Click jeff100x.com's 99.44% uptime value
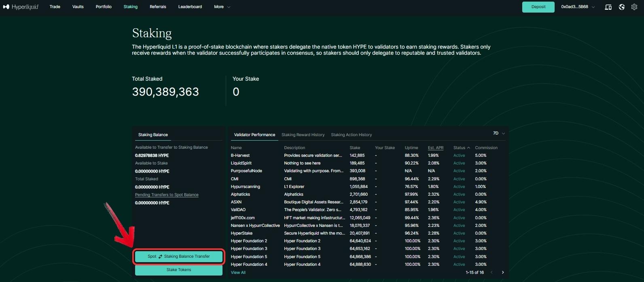644x282 pixels. [412, 218]
